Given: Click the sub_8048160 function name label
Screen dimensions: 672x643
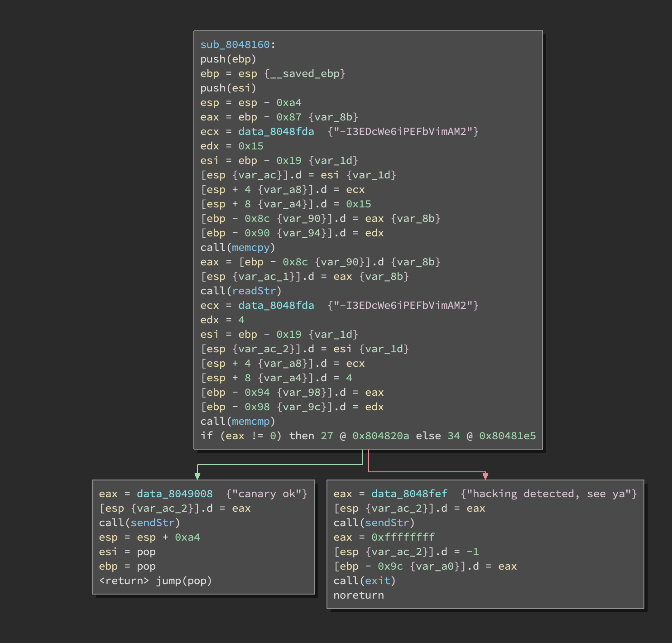Looking at the screenshot, I should pos(235,45).
